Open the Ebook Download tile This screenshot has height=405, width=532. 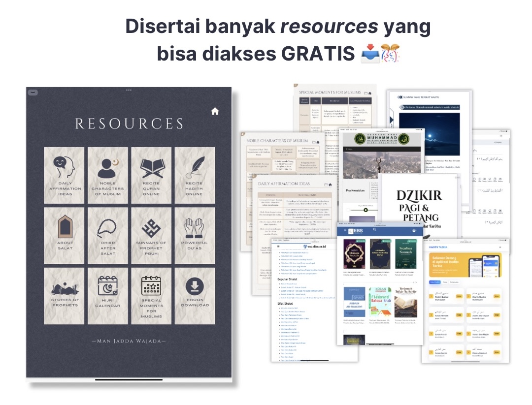(x=195, y=296)
